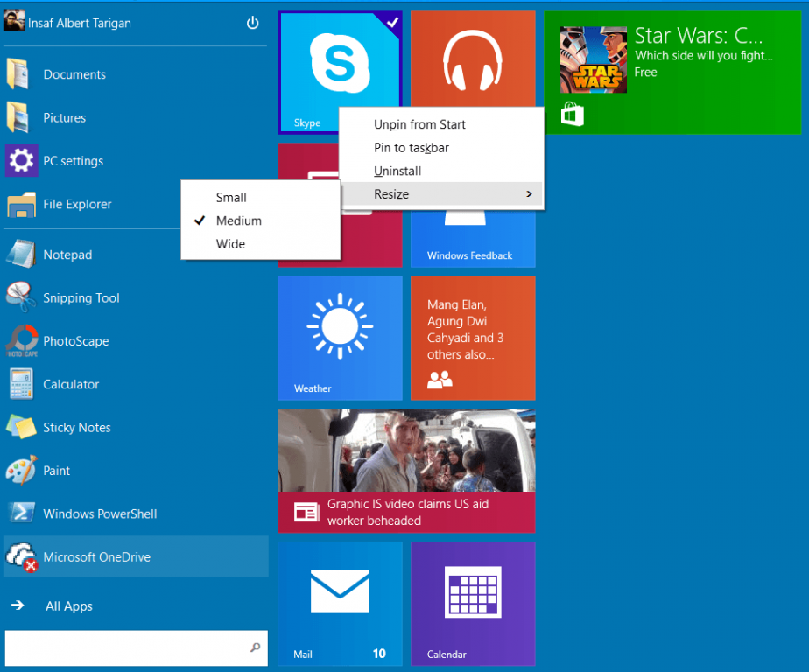Expand the Resize submenu chevron

click(529, 194)
